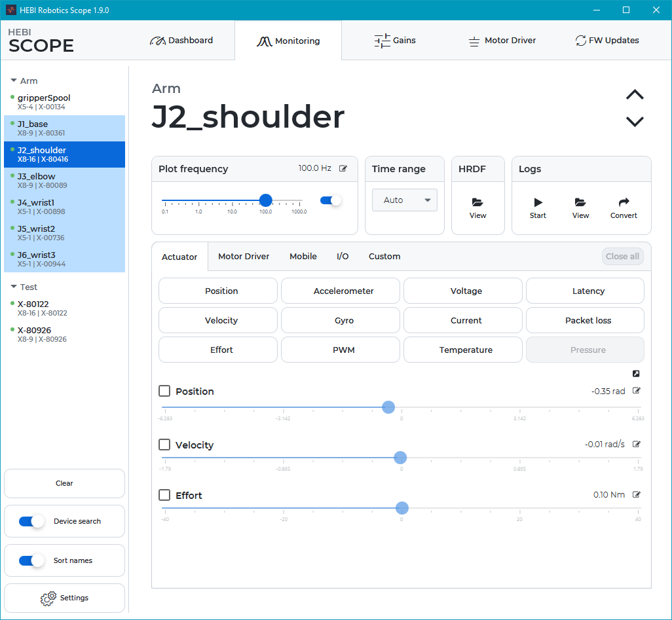Open the Motor Driver monitoring tab

coord(243,256)
